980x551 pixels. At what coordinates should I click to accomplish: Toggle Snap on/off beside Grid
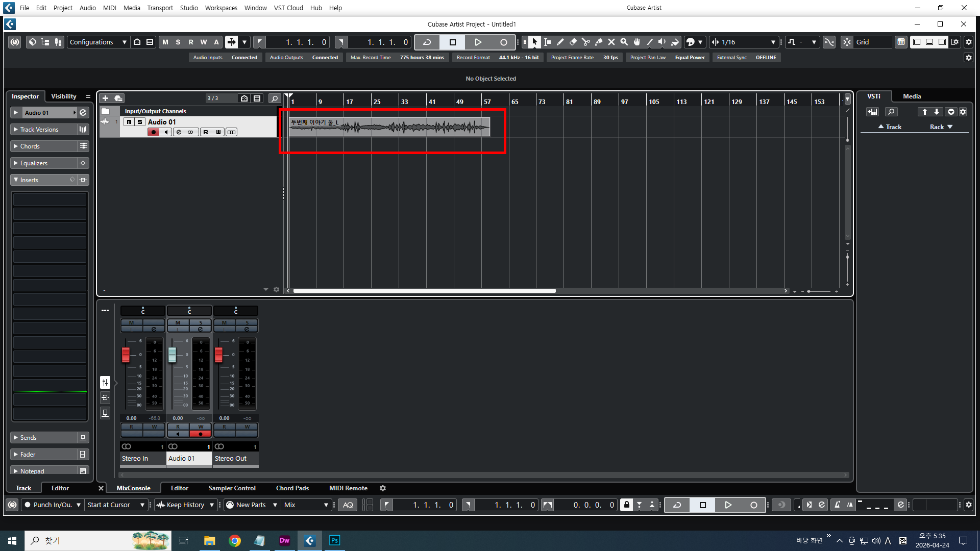847,42
